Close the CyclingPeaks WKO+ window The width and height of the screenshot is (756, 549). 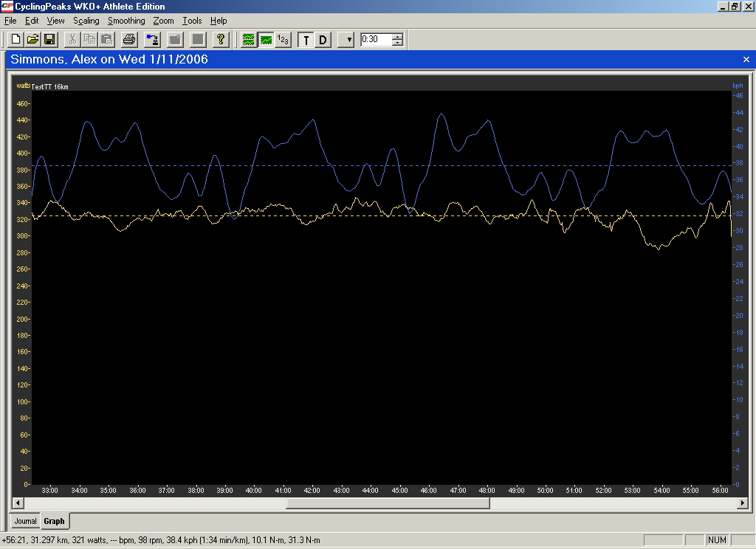[x=748, y=6]
